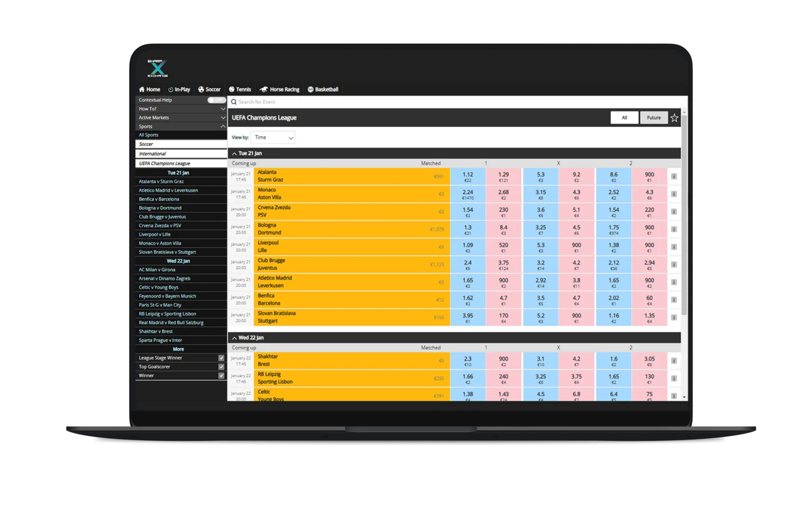Select Real Madrid v Red Bull Salzburg in sidebar

[x=181, y=323]
